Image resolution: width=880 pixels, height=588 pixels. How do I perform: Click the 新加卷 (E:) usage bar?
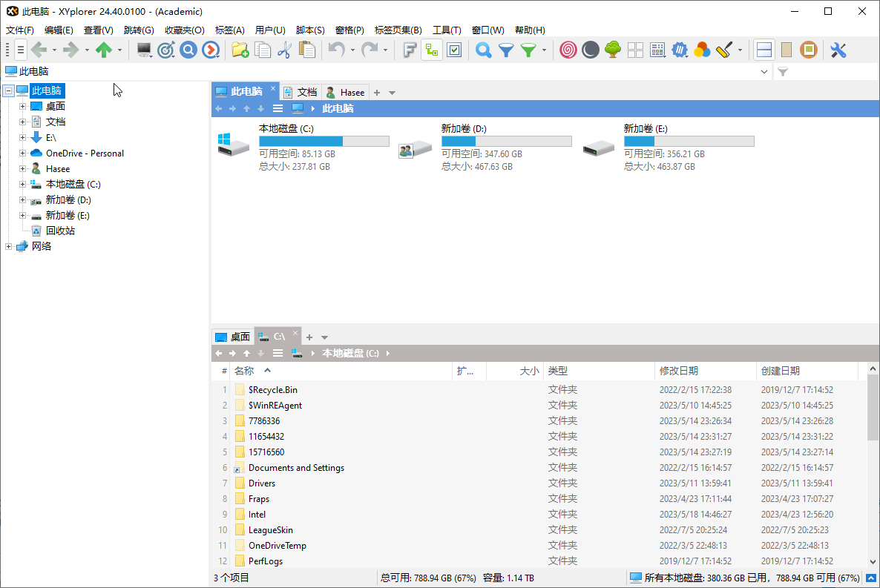[x=689, y=141]
